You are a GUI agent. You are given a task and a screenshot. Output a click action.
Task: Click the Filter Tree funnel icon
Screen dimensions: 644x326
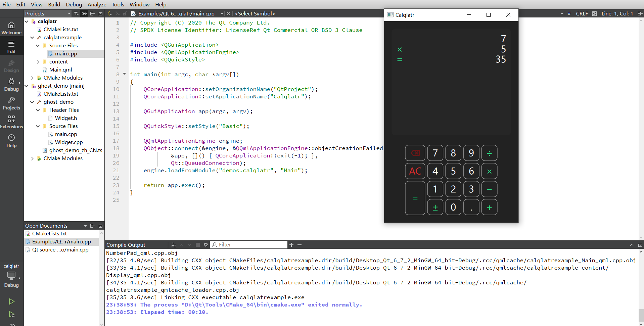tap(76, 13)
